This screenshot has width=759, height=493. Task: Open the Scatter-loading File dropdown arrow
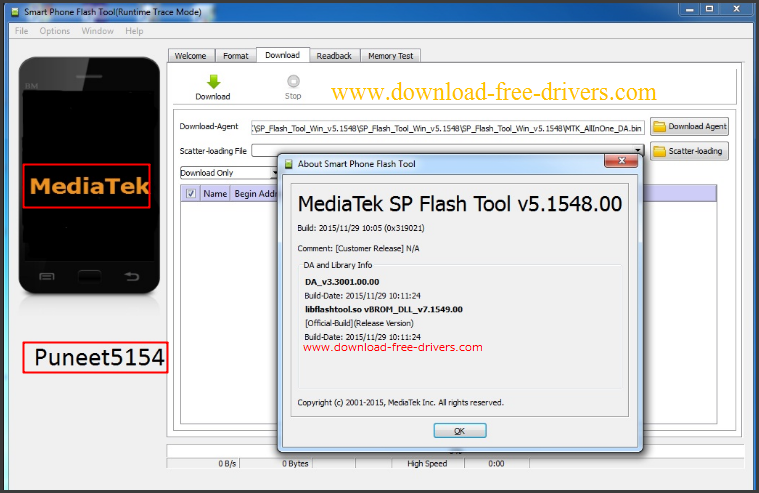pyautogui.click(x=638, y=151)
